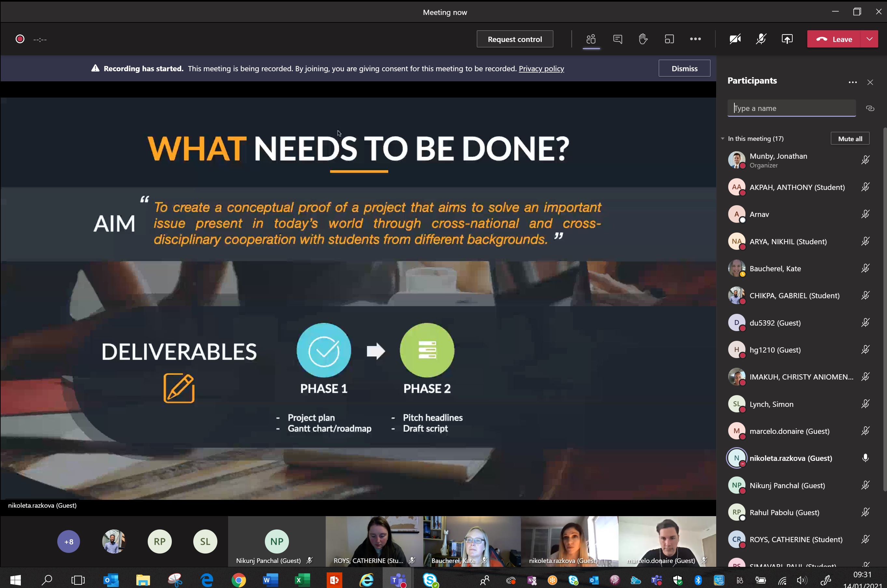Select Rahul Pabolu (Guest) participant row
This screenshot has height=588, width=887.
(799, 512)
